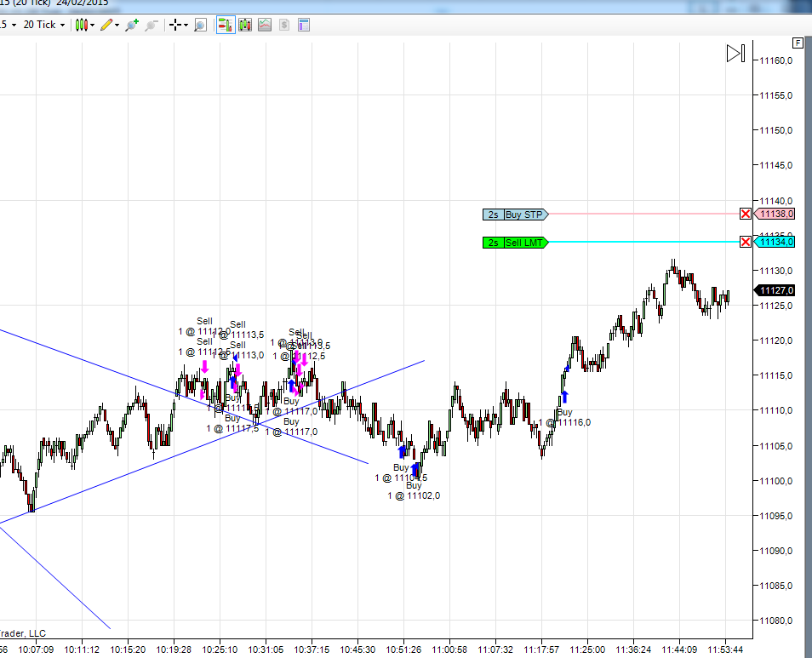Click the zoom frame magnifier icon
The width and height of the screenshot is (812, 658).
pos(200,25)
